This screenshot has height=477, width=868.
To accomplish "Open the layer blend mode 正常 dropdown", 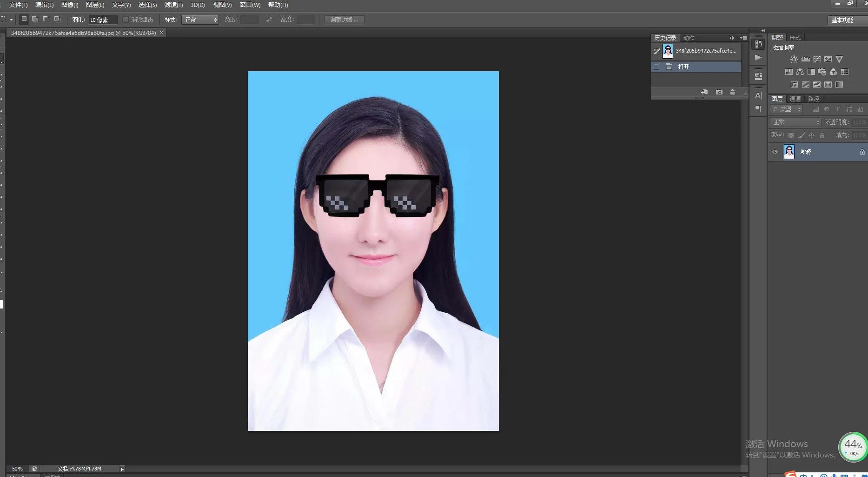I will pos(795,122).
